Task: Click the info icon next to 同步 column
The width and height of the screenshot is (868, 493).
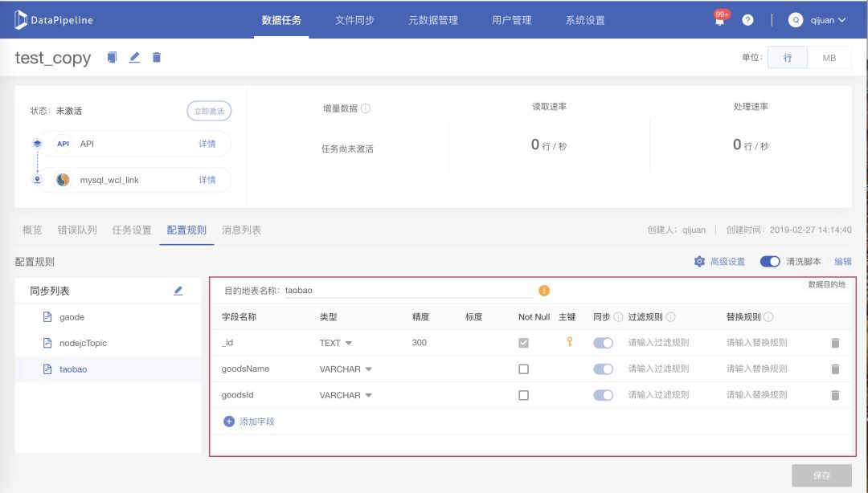Action: pos(618,317)
